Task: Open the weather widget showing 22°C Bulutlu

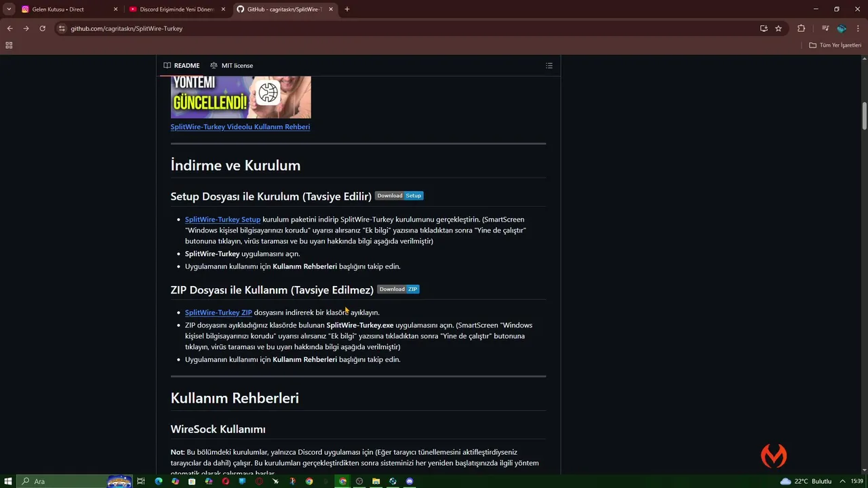Action: [806, 481]
